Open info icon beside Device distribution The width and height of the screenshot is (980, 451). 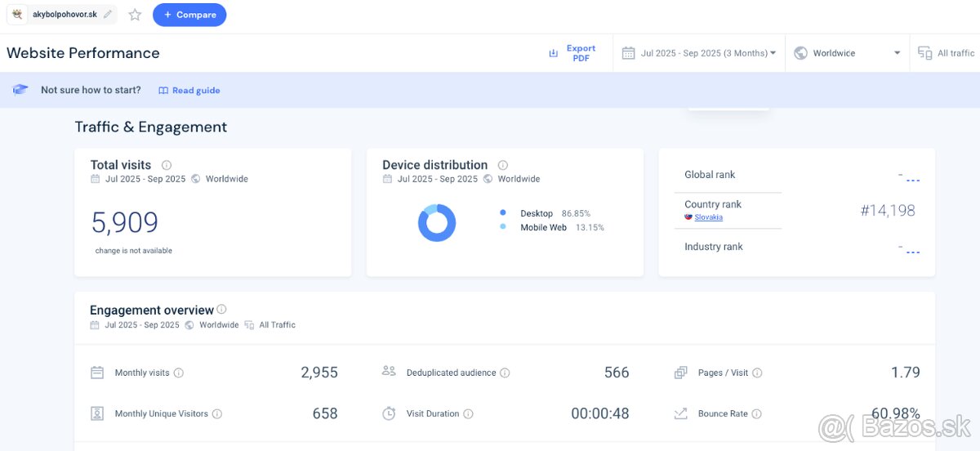(x=503, y=165)
